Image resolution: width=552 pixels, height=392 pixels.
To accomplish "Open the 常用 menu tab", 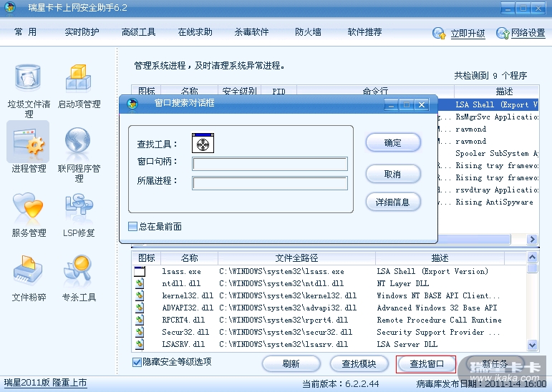I will [x=25, y=32].
